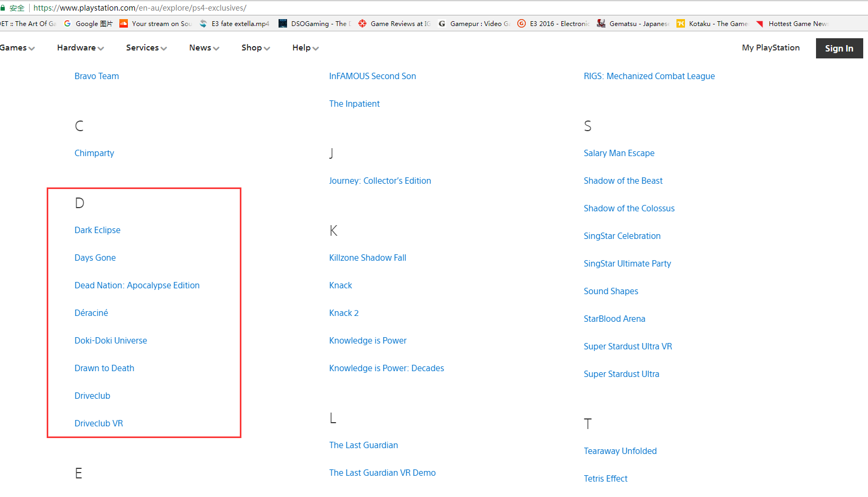Open the Bravo Team game link
The image size is (868, 497).
tap(97, 76)
